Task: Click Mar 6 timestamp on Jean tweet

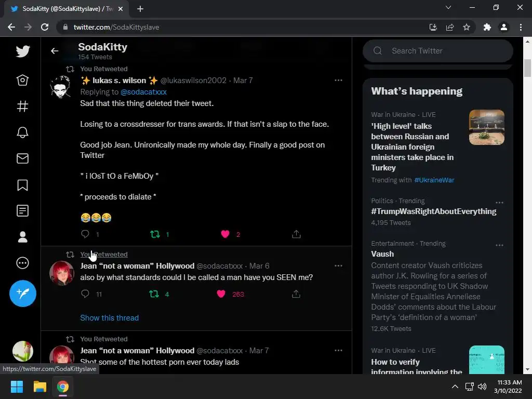Action: [x=259, y=265]
